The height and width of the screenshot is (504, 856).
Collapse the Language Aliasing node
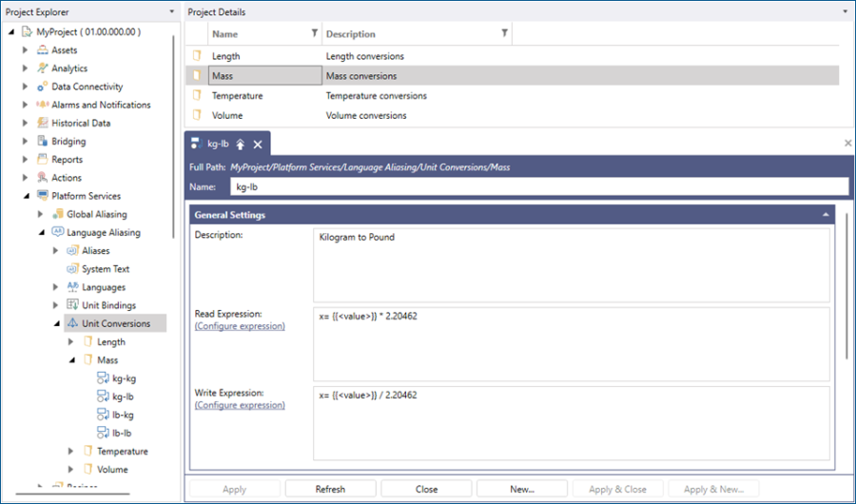(41, 233)
